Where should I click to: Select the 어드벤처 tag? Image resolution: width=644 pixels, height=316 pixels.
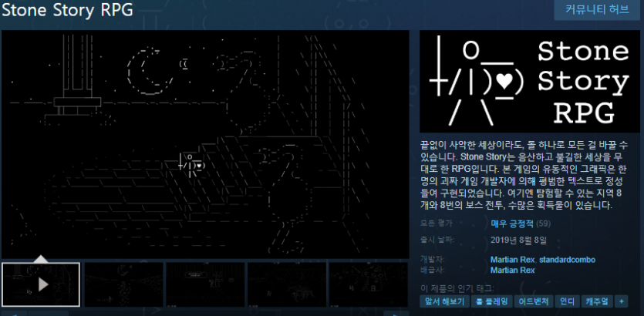pos(534,301)
